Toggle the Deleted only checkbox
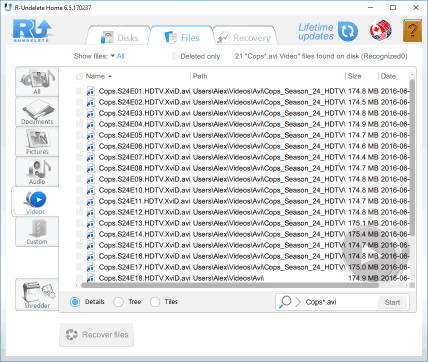Screen dimensions: 428x362 [175, 56]
